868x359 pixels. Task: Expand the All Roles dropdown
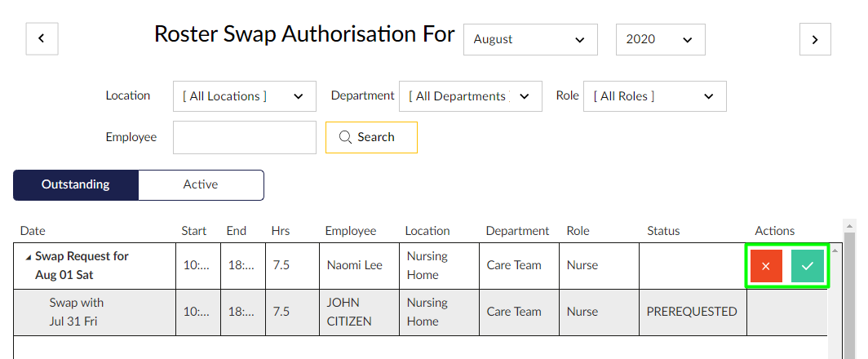655,96
